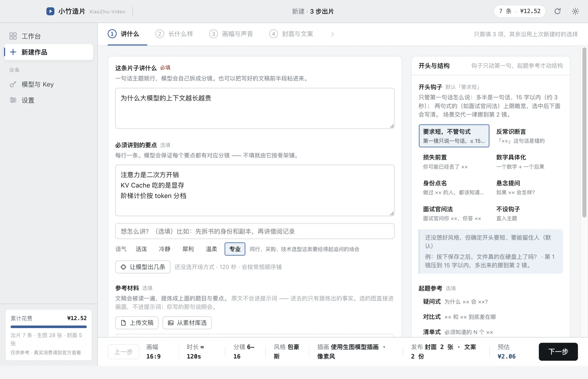This screenshot has width=588, height=379.
Task: Click the chevron arrow after step 4
Action: point(333,34)
